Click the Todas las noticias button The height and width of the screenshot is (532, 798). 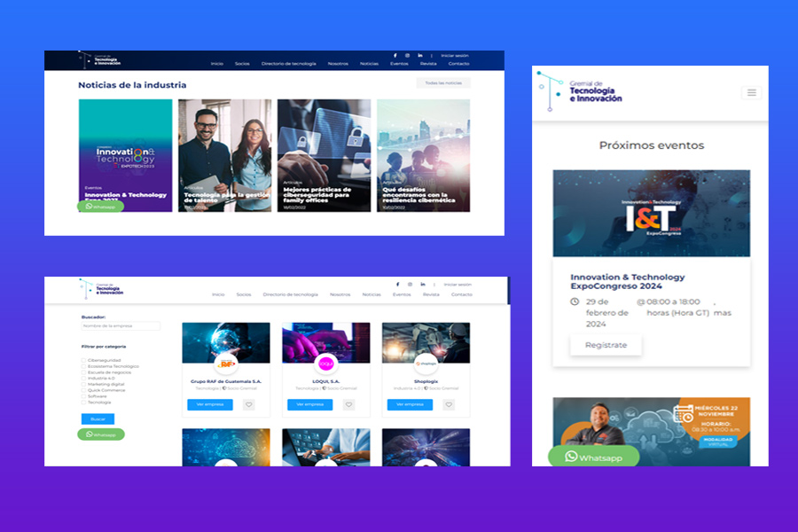pos(443,83)
